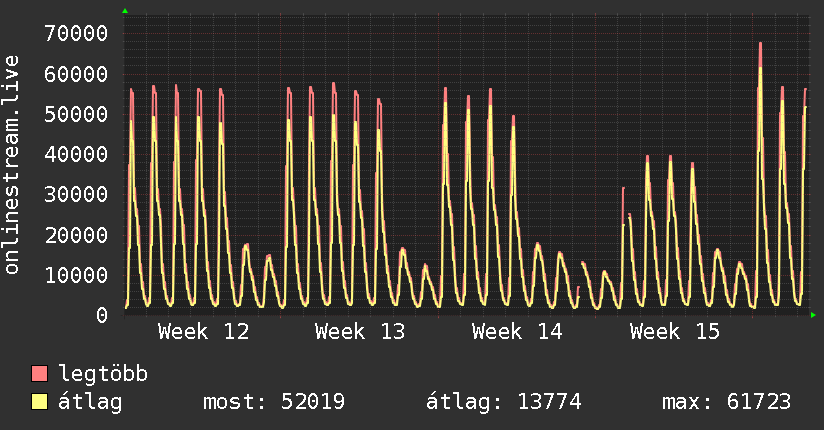The width and height of the screenshot is (824, 430).
Task: Click the 0 y-axis label
Action: (x=102, y=315)
